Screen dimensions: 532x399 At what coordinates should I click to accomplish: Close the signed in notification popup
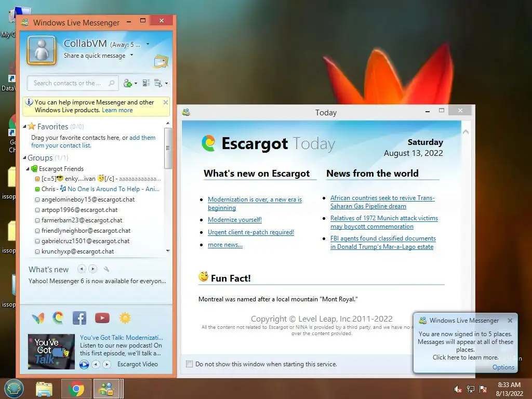(510, 320)
